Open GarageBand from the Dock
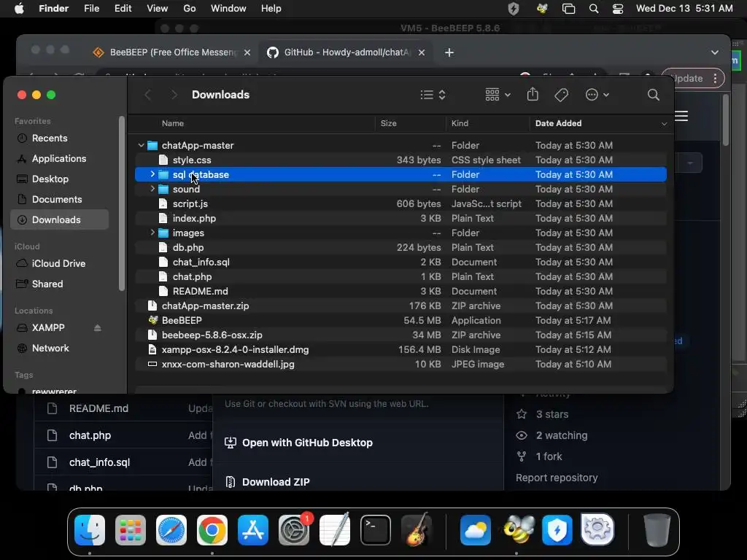The image size is (747, 560). (x=417, y=530)
